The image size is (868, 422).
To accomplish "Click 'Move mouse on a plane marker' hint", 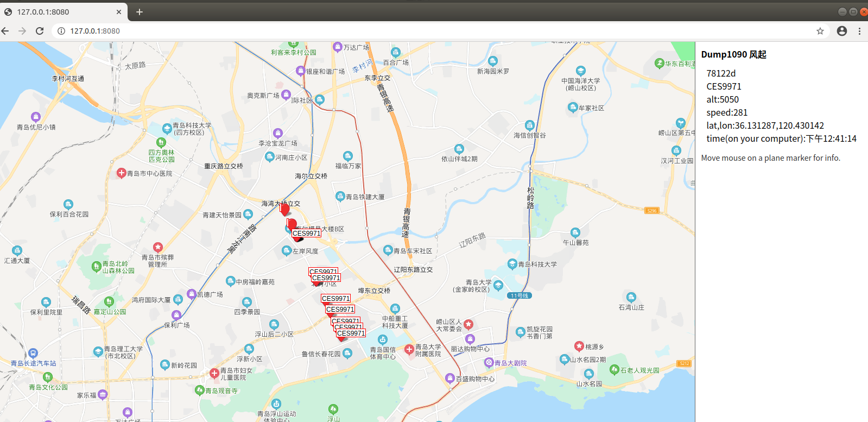I will pyautogui.click(x=770, y=158).
